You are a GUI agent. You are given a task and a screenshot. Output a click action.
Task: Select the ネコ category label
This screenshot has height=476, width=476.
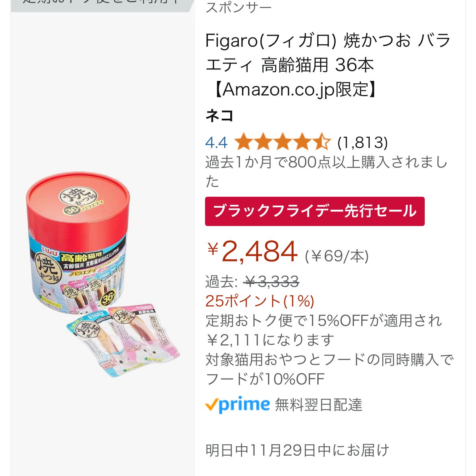tap(219, 116)
